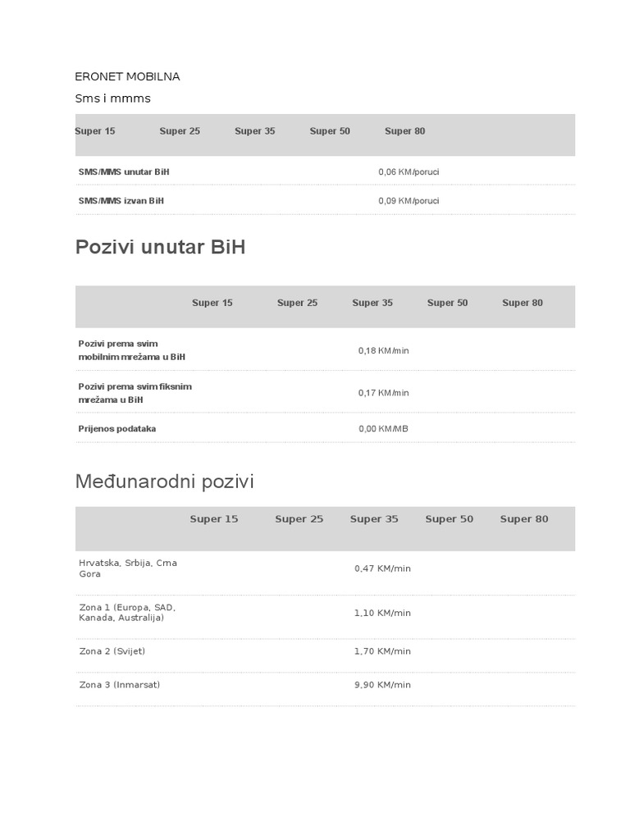Click the 0,00 KM/MB price value
This screenshot has width=630, height=840.
pyautogui.click(x=383, y=429)
